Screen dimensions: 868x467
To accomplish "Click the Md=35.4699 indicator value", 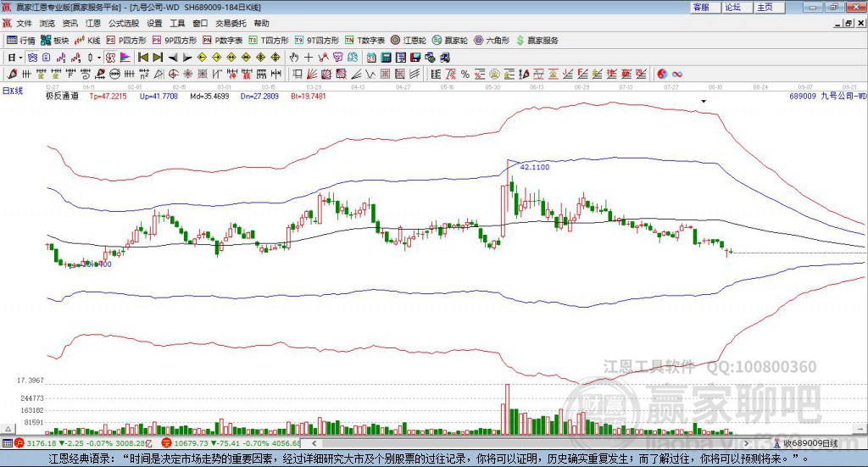I will (x=209, y=97).
